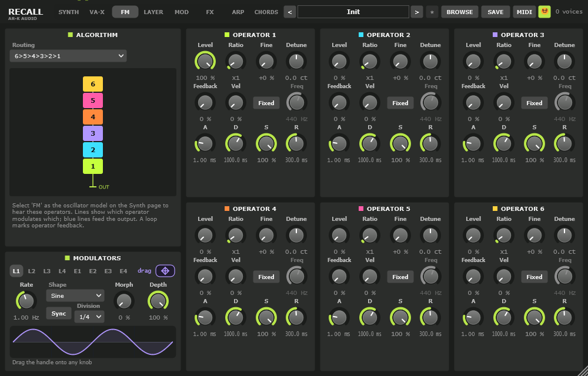This screenshot has height=376, width=588.
Task: Open the CHORDS tab
Action: click(x=266, y=12)
